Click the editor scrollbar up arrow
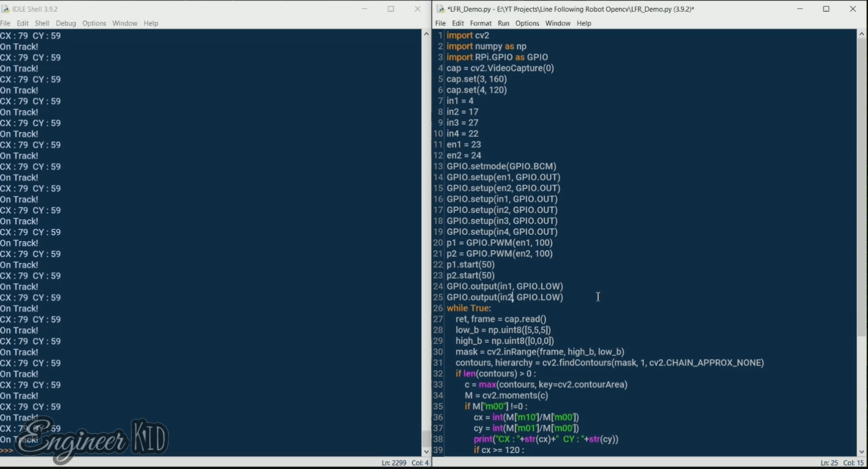Screen dimensions: 868x469 coord(862,34)
